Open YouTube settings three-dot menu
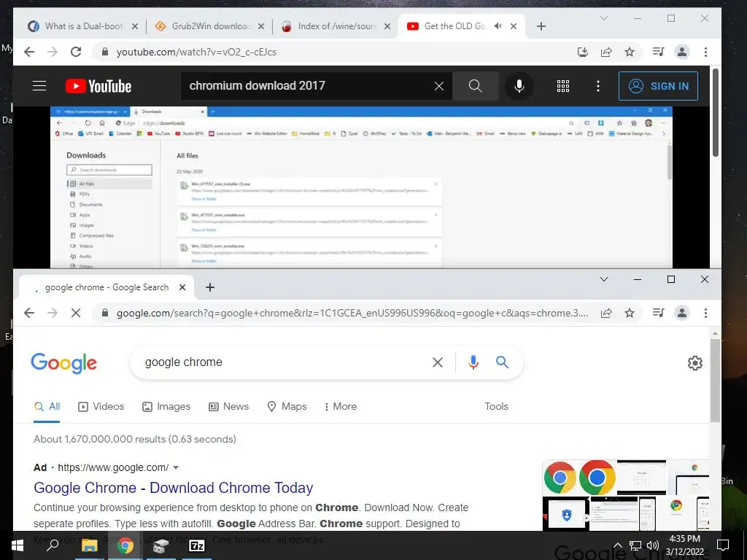747x560 pixels. tap(598, 86)
